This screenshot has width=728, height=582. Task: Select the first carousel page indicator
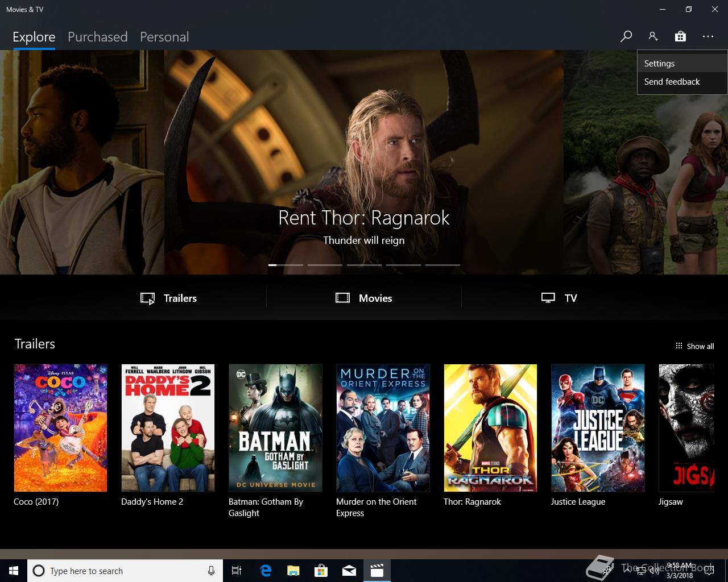286,265
